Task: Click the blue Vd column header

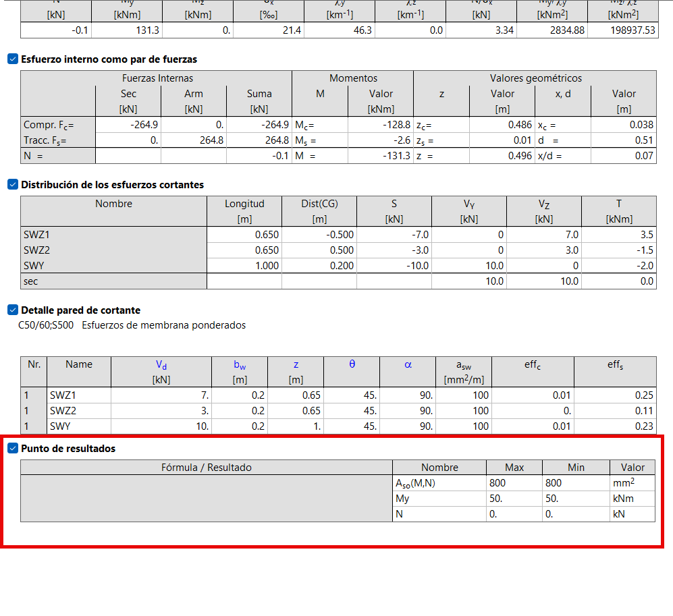Action: [x=161, y=364]
